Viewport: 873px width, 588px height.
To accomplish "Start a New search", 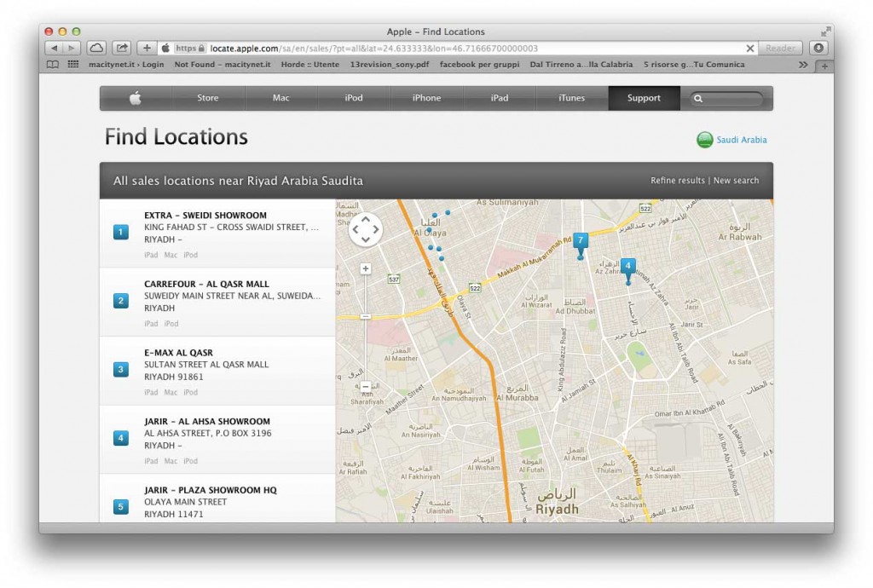I will [x=735, y=181].
